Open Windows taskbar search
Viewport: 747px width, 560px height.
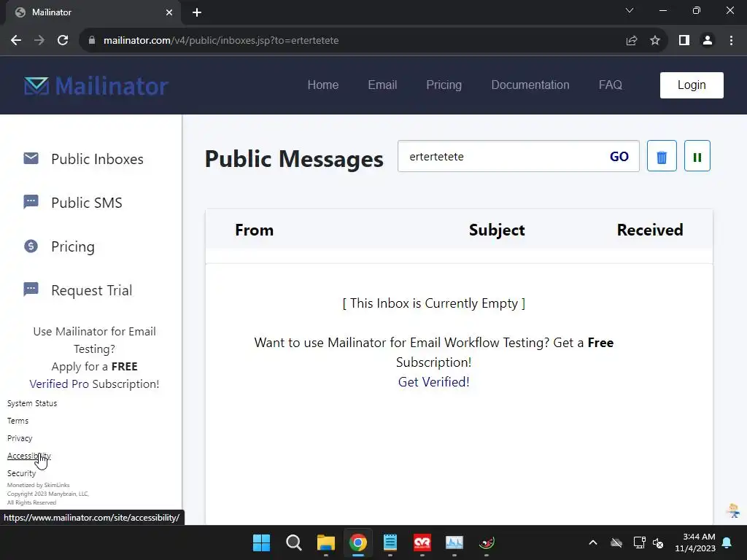[293, 542]
